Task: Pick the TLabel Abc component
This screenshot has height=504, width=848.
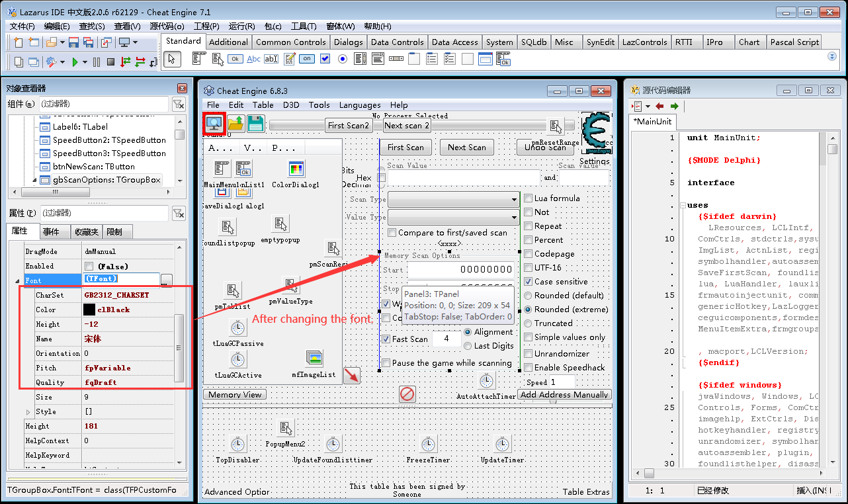Action: (253, 59)
